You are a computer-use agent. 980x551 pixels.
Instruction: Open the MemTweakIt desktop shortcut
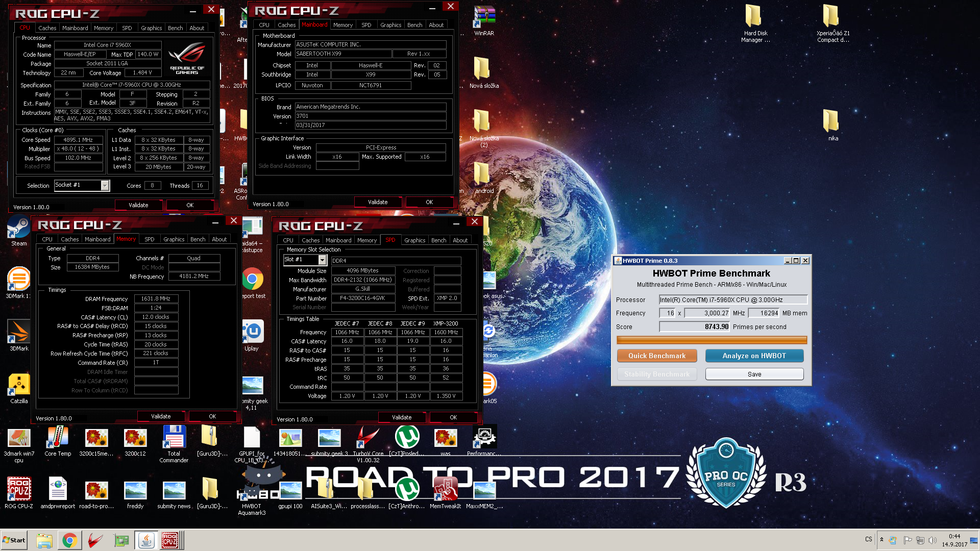tap(445, 493)
